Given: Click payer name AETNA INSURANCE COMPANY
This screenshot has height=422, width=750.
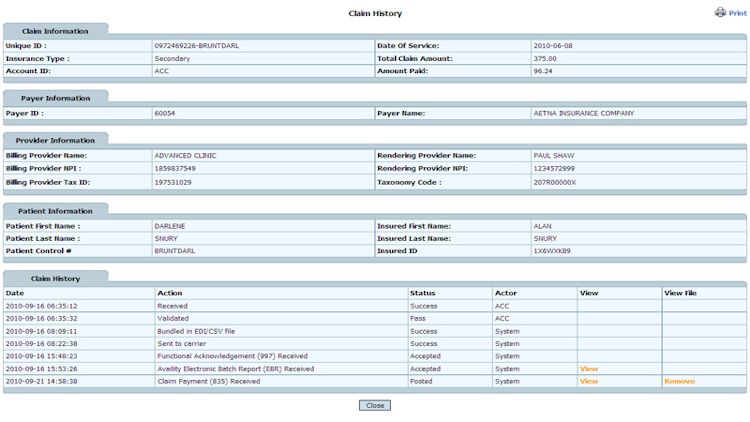Looking at the screenshot, I should (x=584, y=113).
